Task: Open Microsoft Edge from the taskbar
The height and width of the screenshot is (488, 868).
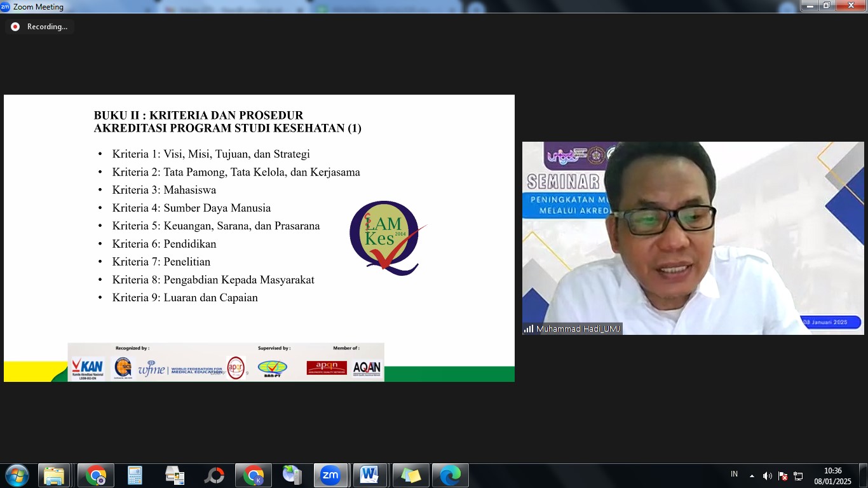Action: pos(450,475)
